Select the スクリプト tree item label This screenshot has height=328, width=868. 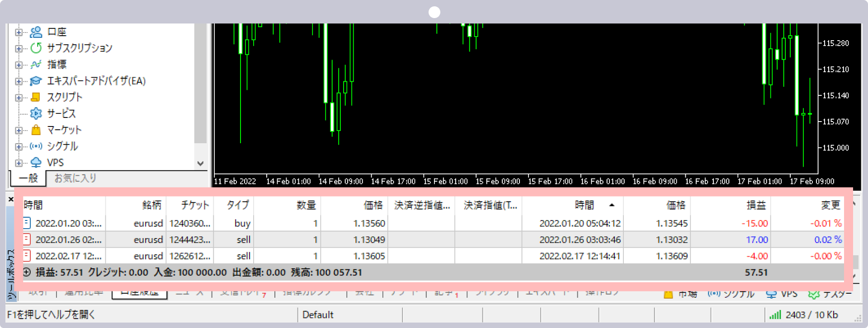click(65, 97)
